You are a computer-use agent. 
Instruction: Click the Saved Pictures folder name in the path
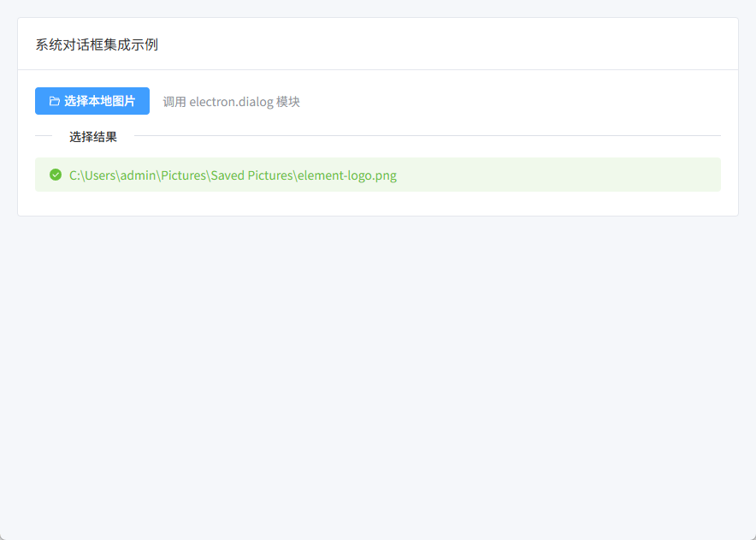[x=252, y=175]
